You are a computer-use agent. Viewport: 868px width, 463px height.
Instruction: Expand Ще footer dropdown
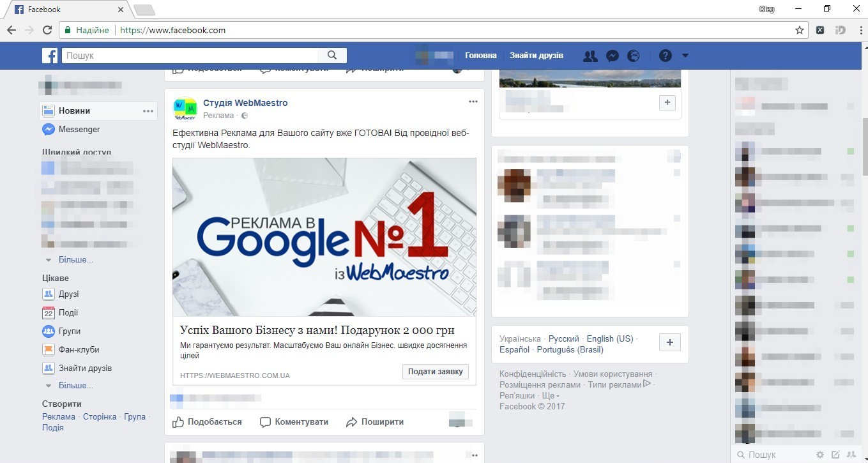tap(551, 396)
